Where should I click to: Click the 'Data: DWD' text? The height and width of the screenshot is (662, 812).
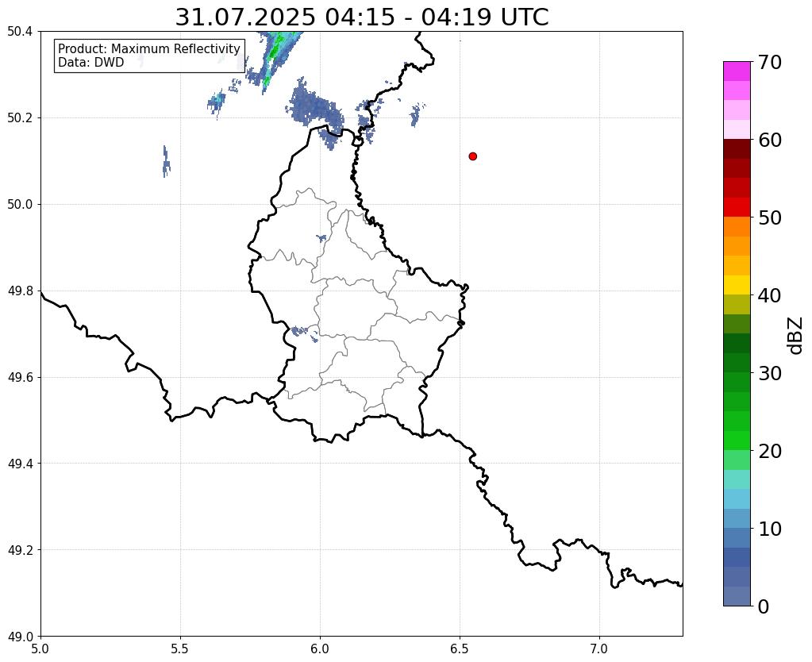[91, 63]
